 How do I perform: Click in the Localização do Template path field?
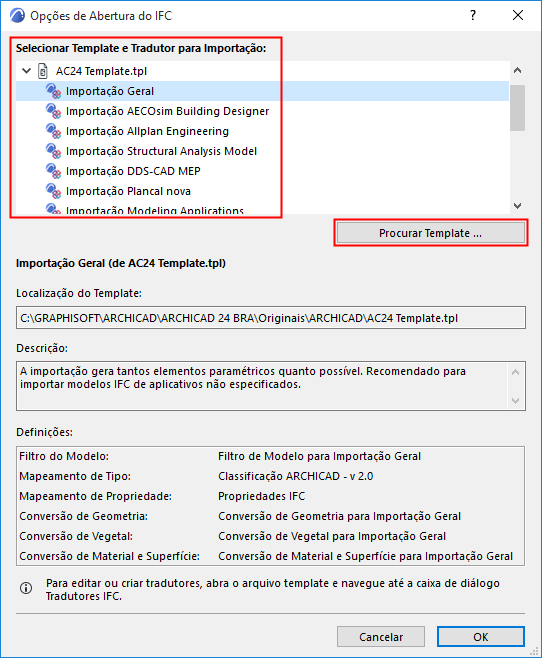point(271,318)
